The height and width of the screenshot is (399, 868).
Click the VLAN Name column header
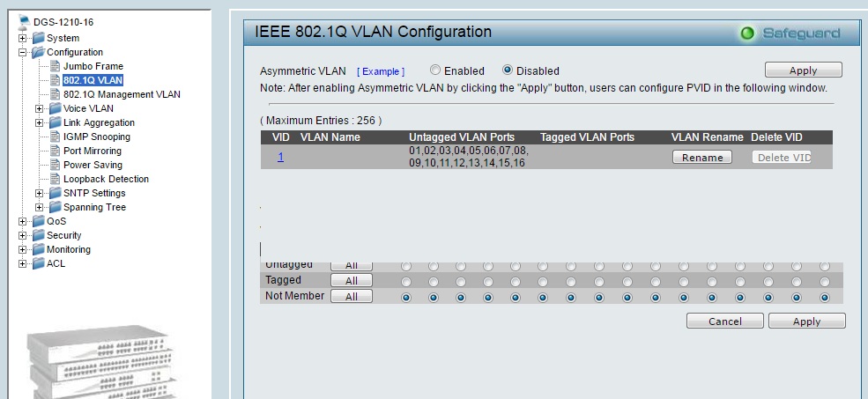[330, 137]
